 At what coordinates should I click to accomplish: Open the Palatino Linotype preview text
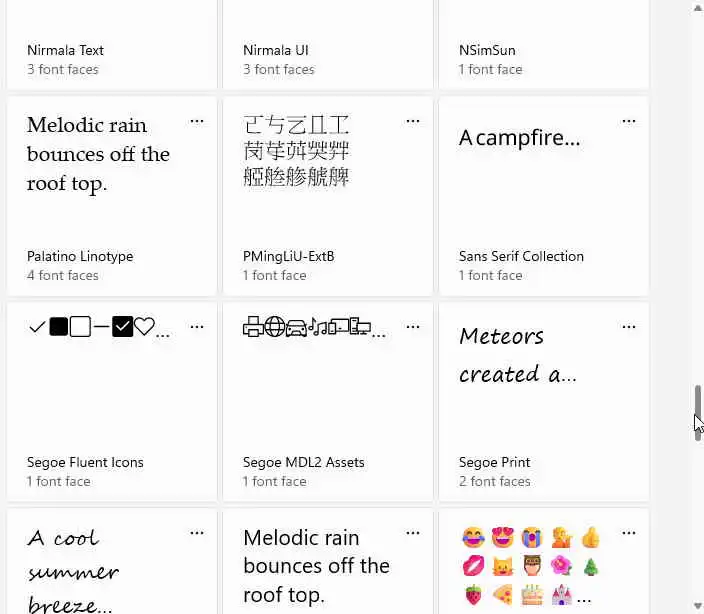click(x=98, y=154)
